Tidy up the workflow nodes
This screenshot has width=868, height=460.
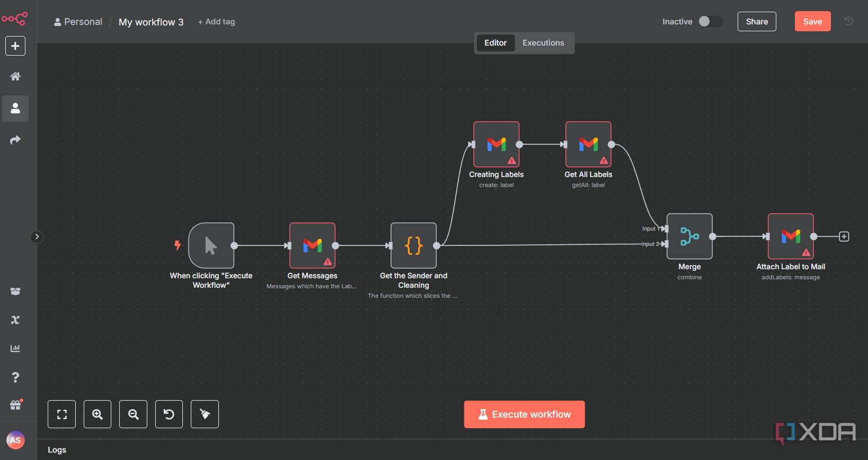(x=205, y=414)
